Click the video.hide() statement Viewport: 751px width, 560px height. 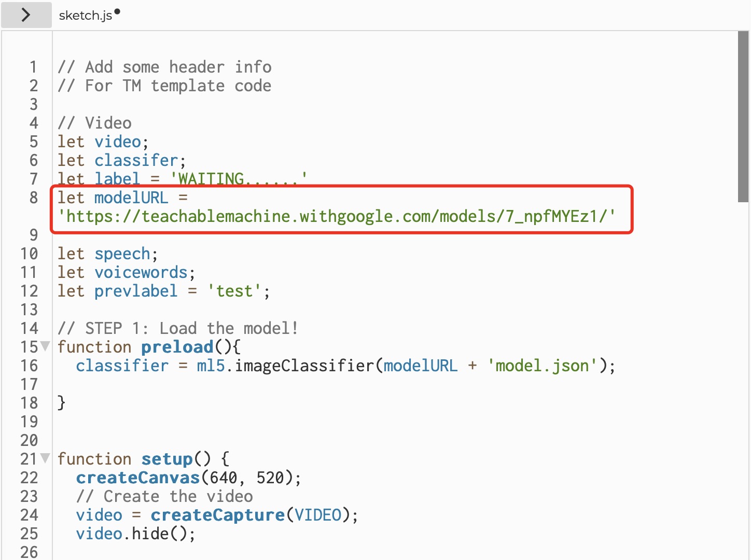[x=135, y=534]
